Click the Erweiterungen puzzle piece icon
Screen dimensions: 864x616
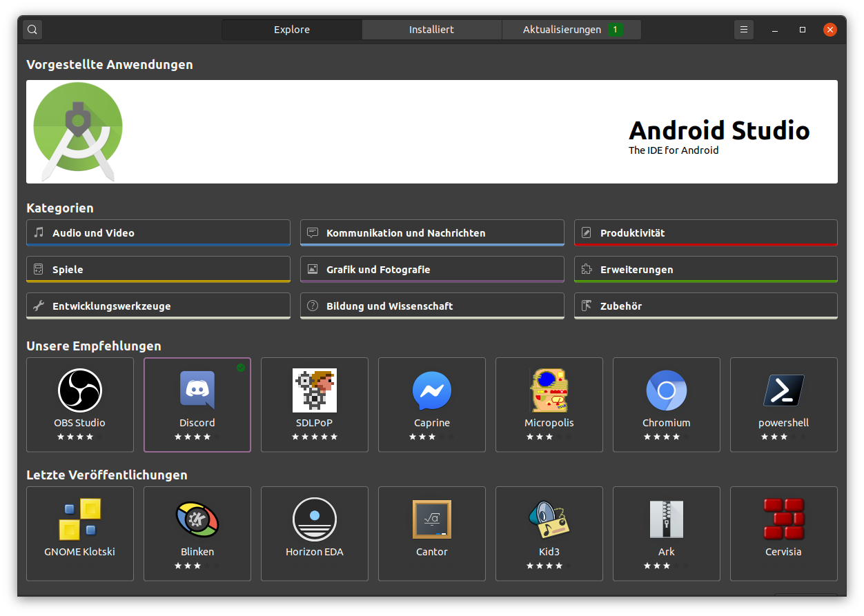point(587,269)
